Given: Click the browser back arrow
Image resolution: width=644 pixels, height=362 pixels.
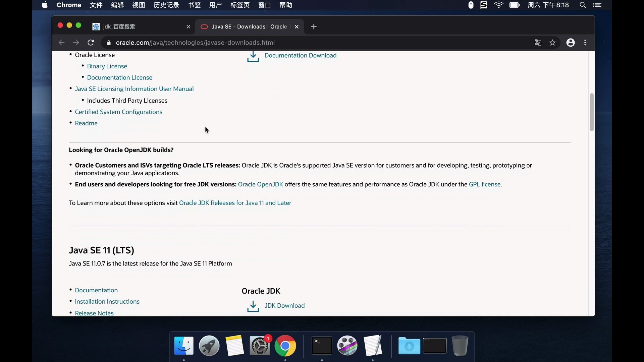Looking at the screenshot, I should point(61,43).
